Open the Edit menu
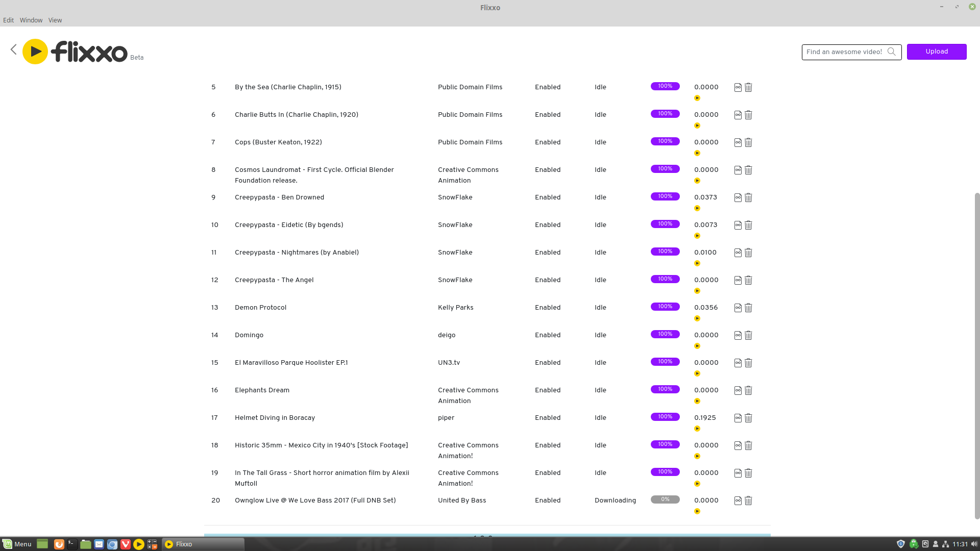The image size is (980, 551). coord(9,20)
